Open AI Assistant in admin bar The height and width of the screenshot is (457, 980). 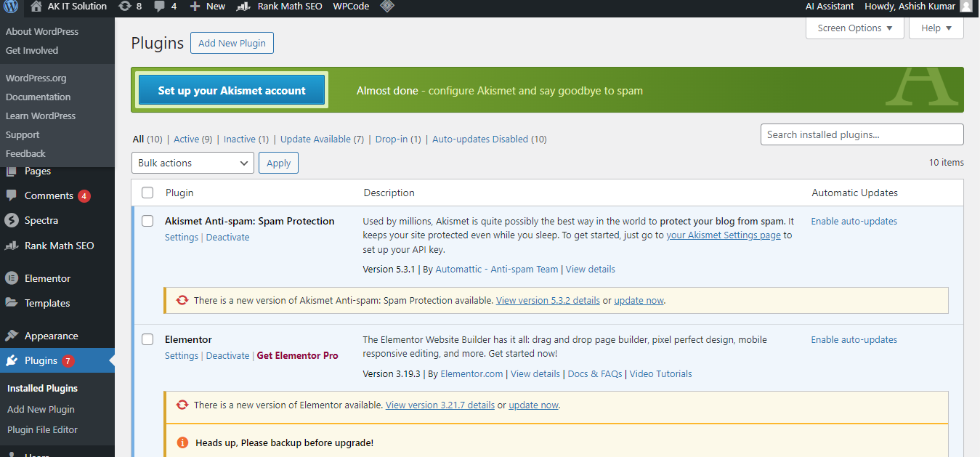[x=830, y=7]
